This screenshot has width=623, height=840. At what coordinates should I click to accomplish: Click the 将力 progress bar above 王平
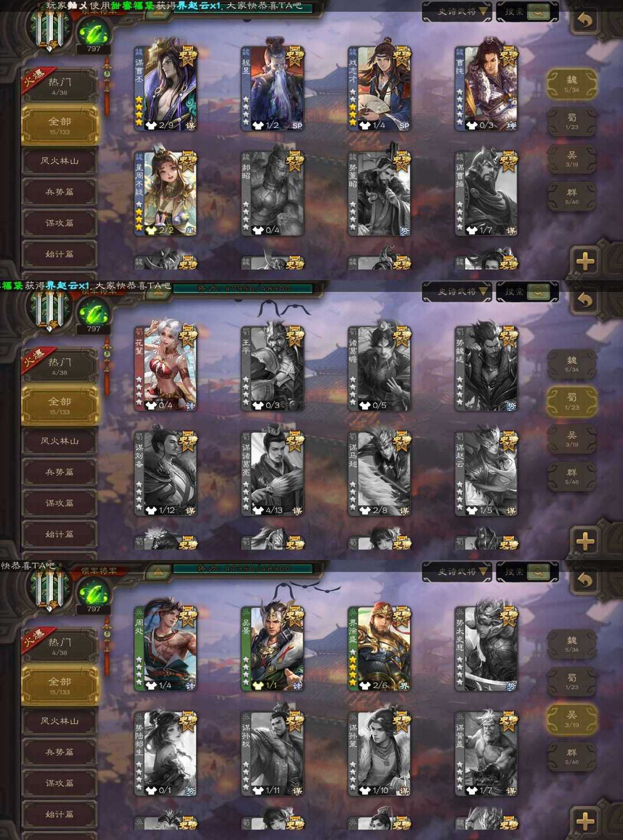click(x=243, y=288)
